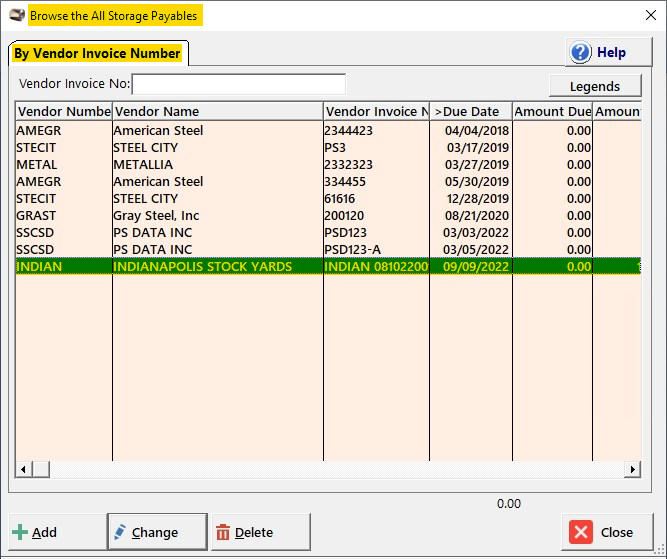Click the Add button label

(x=44, y=532)
